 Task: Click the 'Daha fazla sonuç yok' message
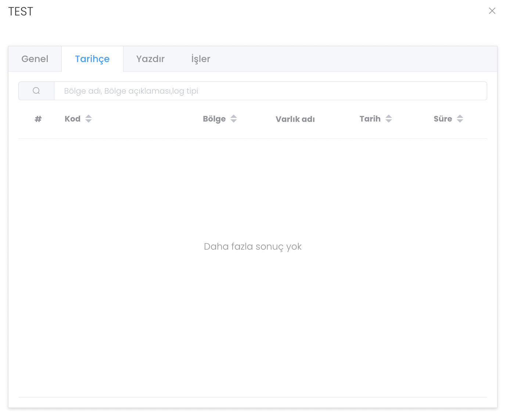[x=253, y=246]
